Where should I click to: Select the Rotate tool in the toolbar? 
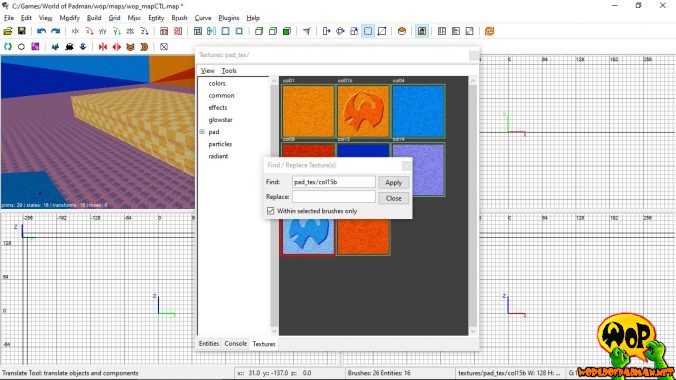[x=340, y=31]
